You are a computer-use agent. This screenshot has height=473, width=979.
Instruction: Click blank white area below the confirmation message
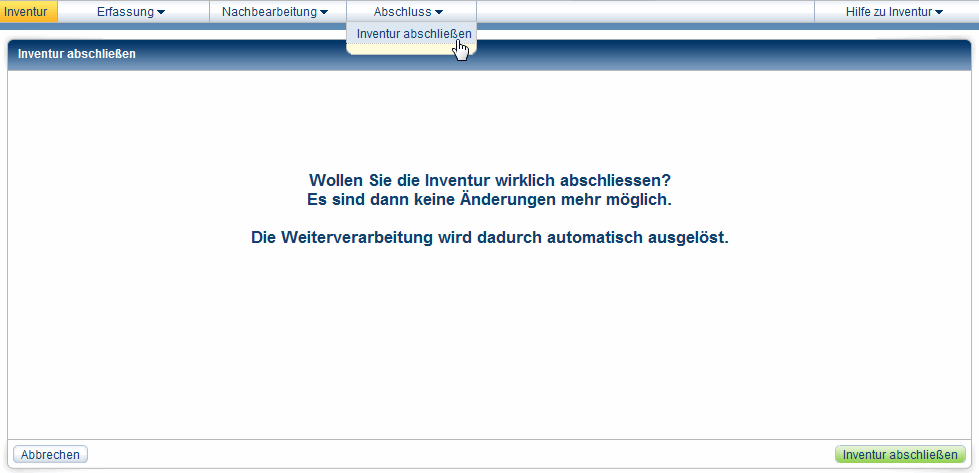pos(489,340)
